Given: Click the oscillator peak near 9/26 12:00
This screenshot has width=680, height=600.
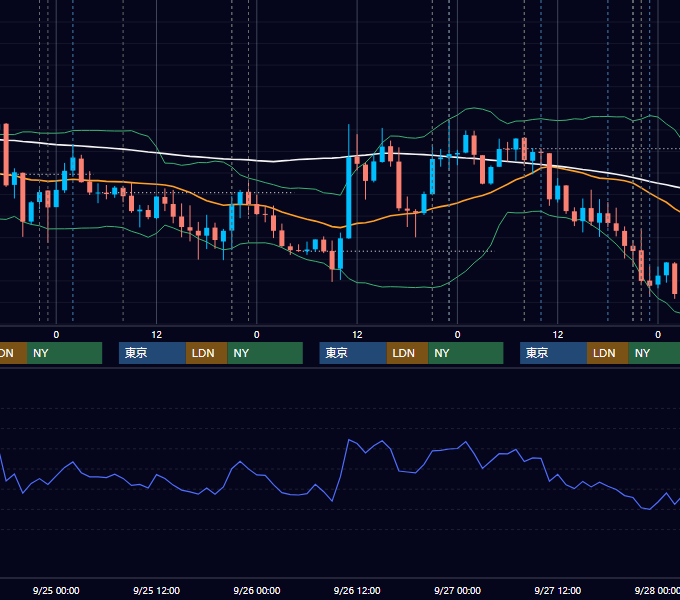Looking at the screenshot, I should (x=349, y=440).
